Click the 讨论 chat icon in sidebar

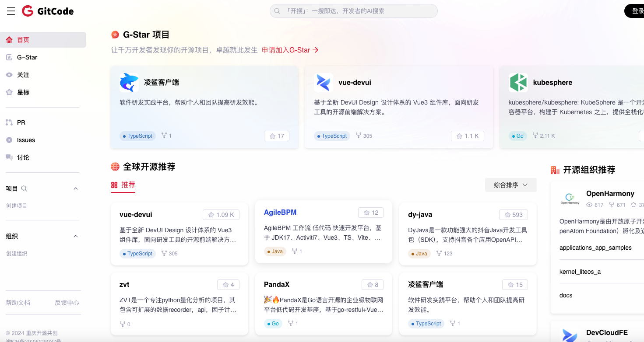(x=9, y=157)
